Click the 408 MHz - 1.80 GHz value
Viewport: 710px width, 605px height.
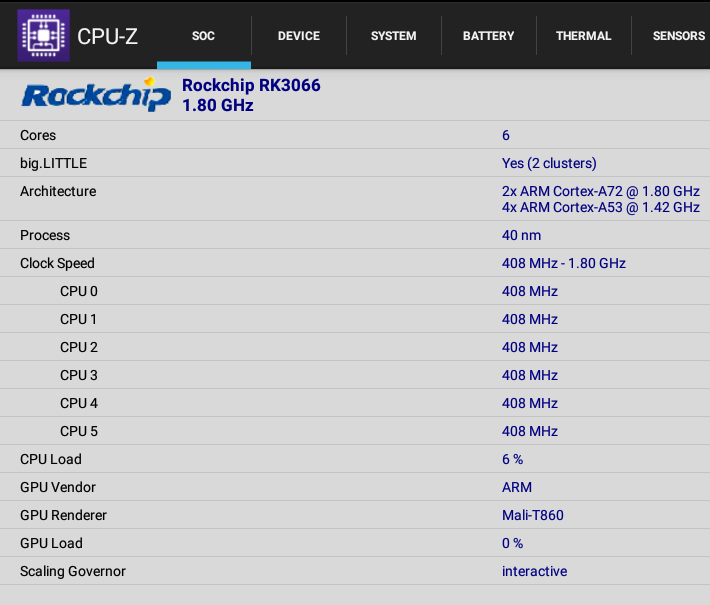(564, 263)
